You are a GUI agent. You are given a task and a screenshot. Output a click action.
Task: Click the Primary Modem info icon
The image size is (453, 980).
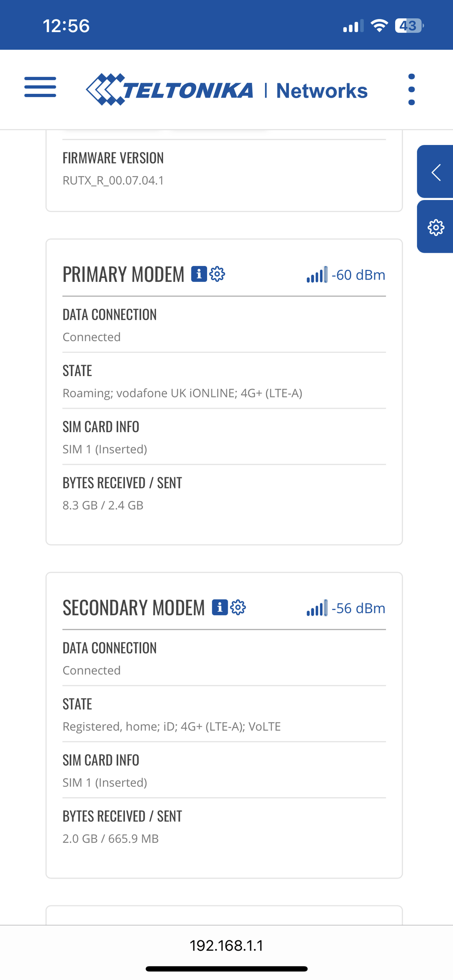point(199,274)
